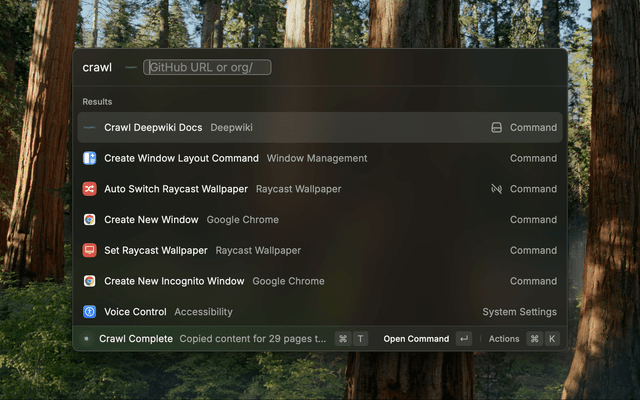This screenshot has height=400, width=640.
Task: Click the Accessibility subtitle text
Action: 203,311
